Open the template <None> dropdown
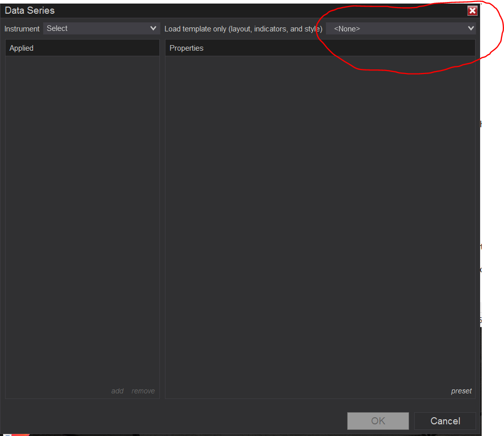This screenshot has width=504, height=436. click(401, 28)
